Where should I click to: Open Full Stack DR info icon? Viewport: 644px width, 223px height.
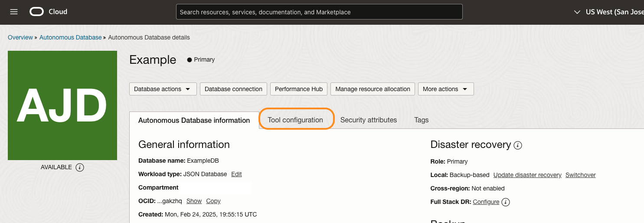pyautogui.click(x=506, y=202)
